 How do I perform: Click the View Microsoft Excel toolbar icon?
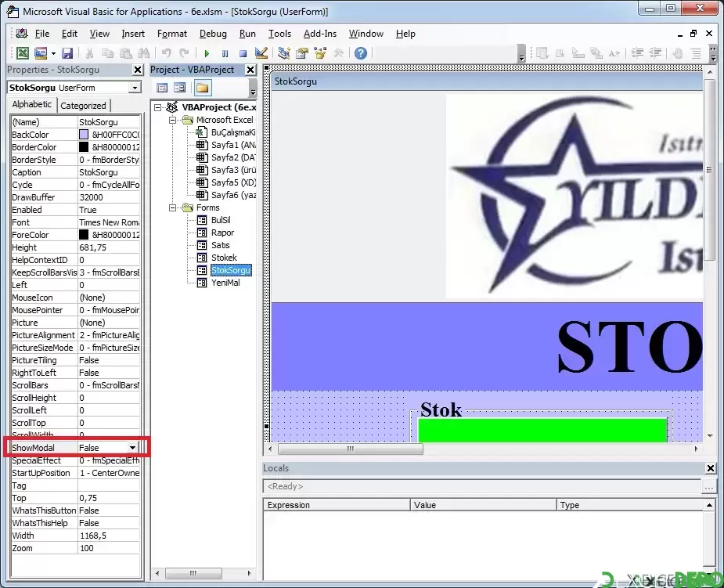pos(22,53)
